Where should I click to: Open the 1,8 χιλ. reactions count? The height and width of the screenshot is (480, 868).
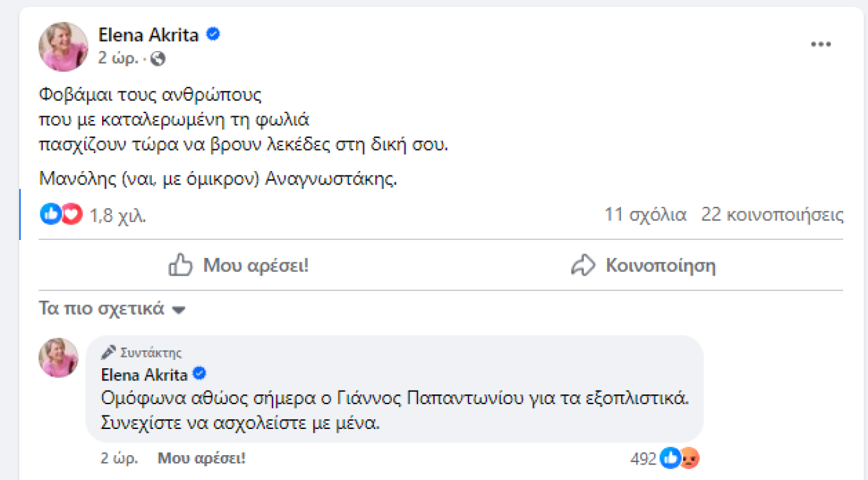(118, 216)
